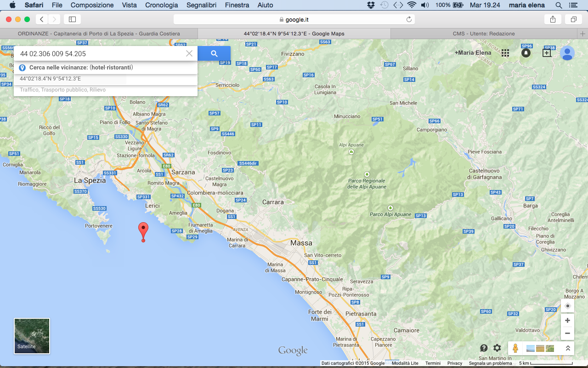Clear the search box with the X
Image resolution: width=588 pixels, height=368 pixels.
click(x=189, y=53)
